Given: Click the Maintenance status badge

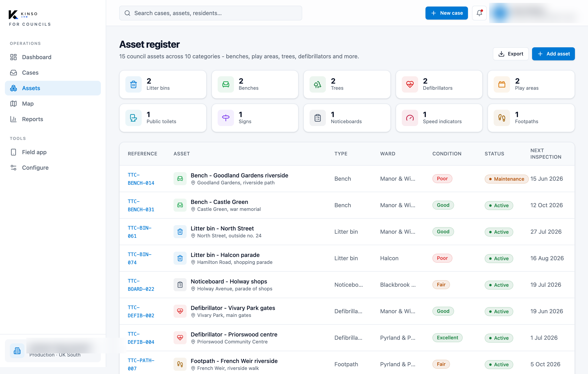Looking at the screenshot, I should coord(507,179).
